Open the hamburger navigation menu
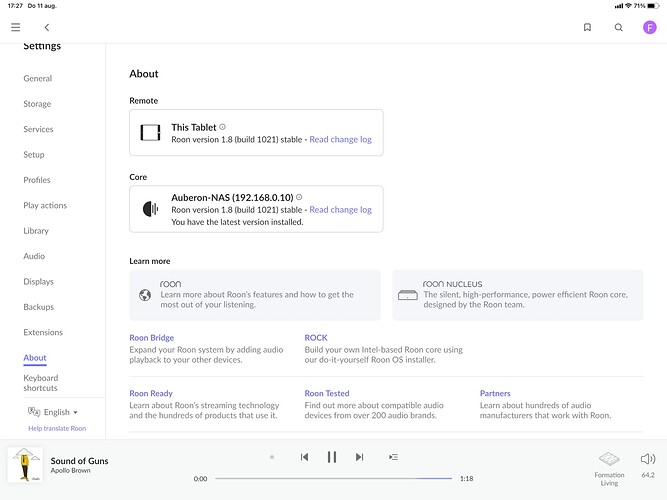The image size is (667, 500). pos(16,27)
